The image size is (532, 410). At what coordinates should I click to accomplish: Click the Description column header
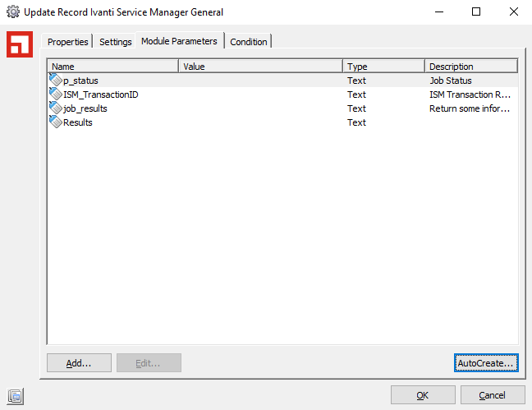tap(471, 67)
